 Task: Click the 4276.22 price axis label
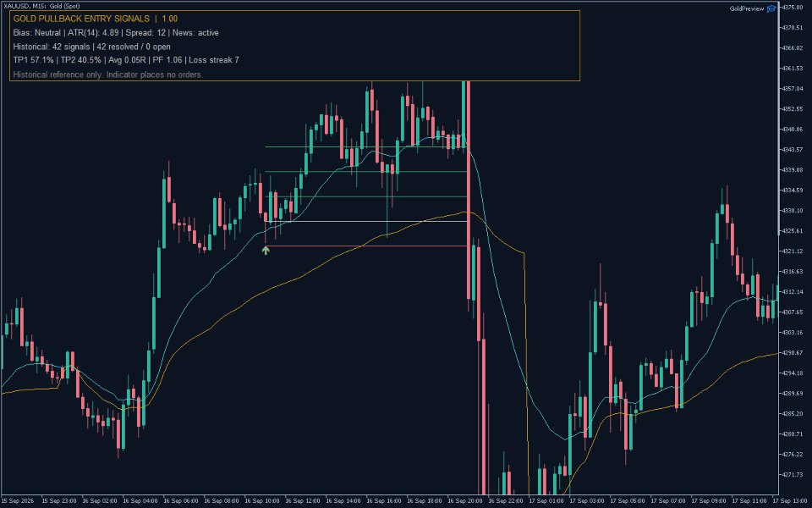(x=793, y=454)
